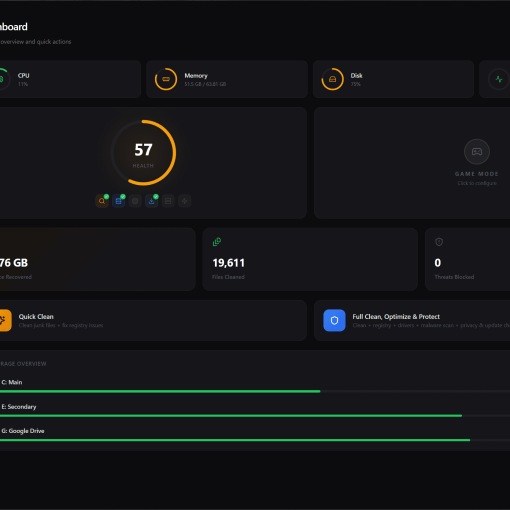Screen dimensions: 510x510
Task: Click the green activity pulse icon
Action: pos(499,79)
